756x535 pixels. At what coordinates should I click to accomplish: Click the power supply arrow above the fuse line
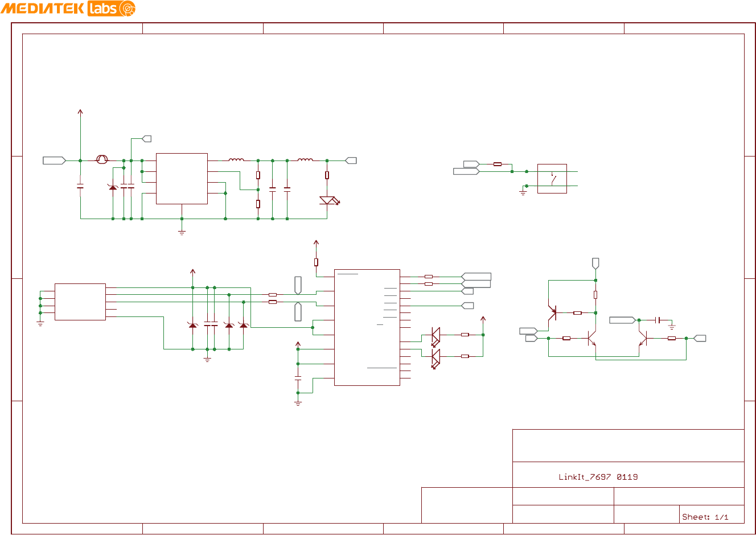(80, 113)
